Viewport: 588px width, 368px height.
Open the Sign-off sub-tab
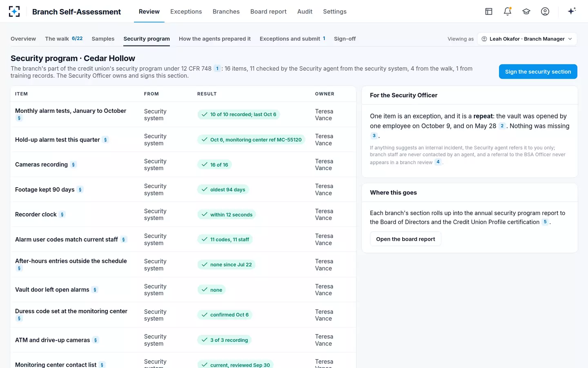click(345, 39)
